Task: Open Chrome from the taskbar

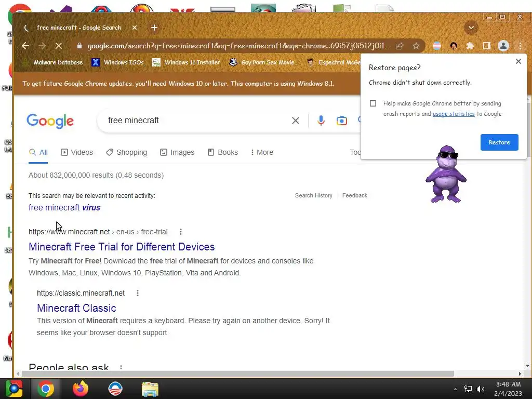Action: point(46,389)
